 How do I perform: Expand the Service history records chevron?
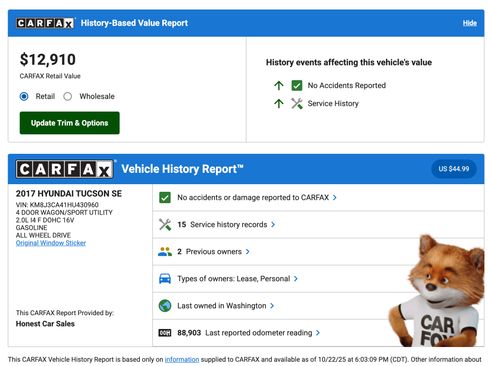[273, 225]
